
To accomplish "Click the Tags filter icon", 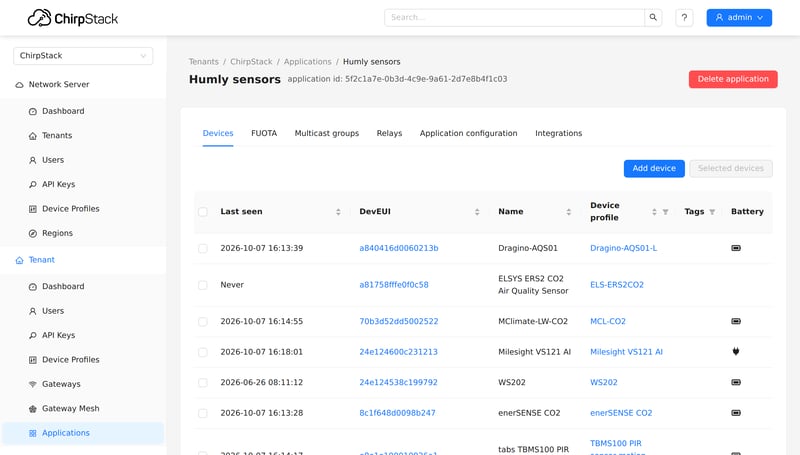I will [712, 212].
